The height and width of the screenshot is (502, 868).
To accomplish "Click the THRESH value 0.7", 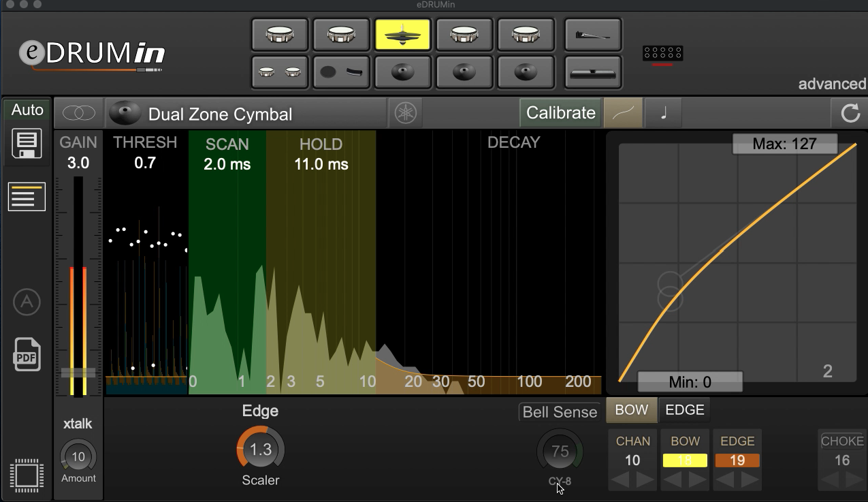I will 145,163.
